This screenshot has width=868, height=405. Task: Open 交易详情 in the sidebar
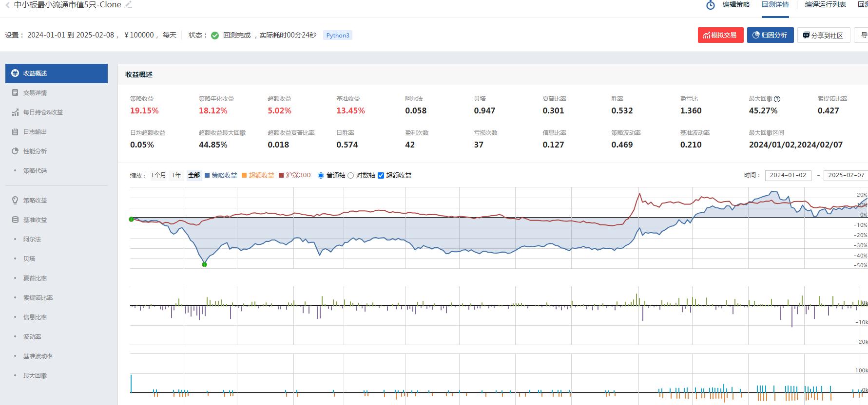[35, 93]
